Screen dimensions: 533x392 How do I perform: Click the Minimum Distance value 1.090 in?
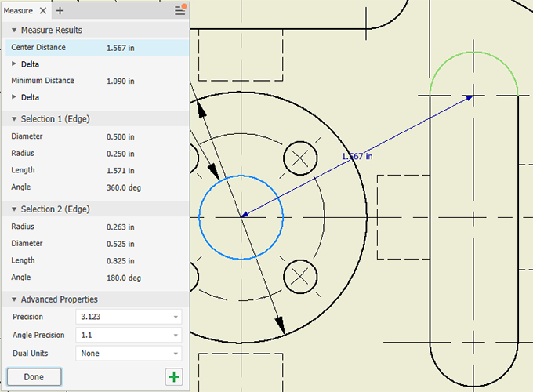coord(121,82)
